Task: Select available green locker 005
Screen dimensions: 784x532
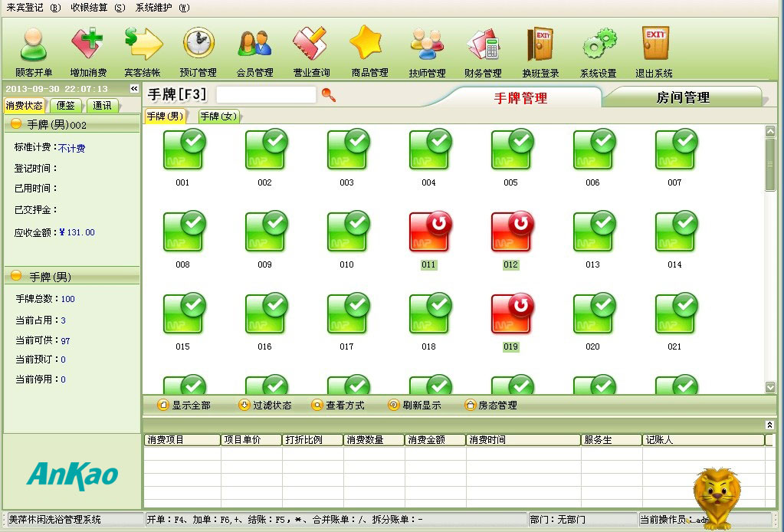Action: pos(511,150)
